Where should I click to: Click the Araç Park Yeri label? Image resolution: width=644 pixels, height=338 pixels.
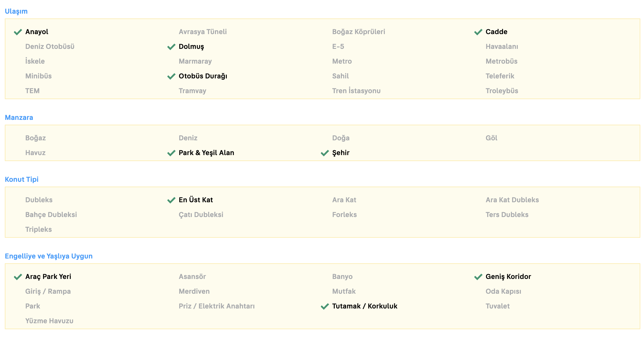(x=48, y=277)
